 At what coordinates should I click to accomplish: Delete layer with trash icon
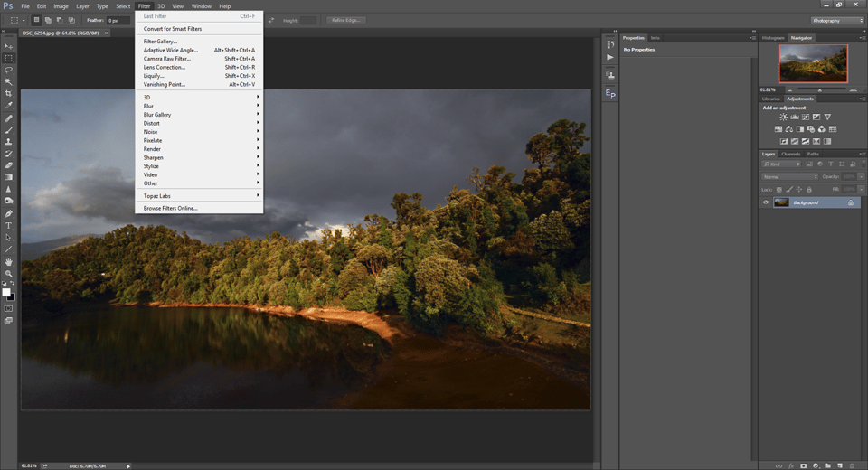click(852, 466)
